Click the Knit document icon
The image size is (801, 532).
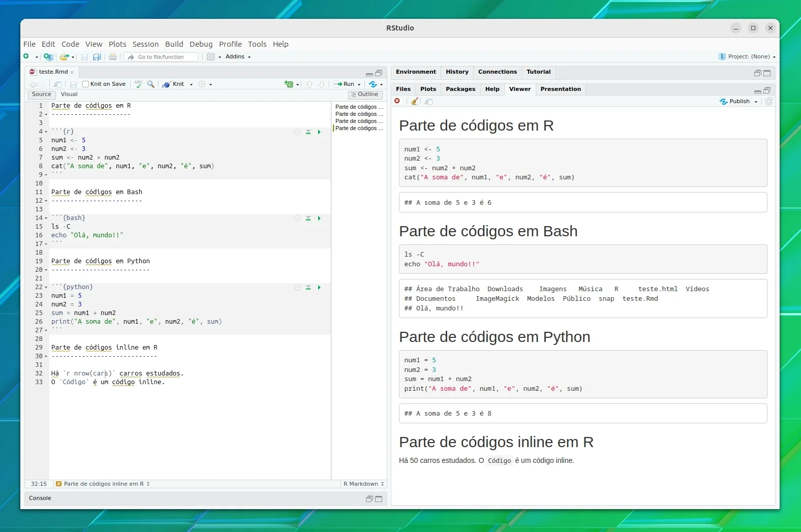[x=166, y=84]
